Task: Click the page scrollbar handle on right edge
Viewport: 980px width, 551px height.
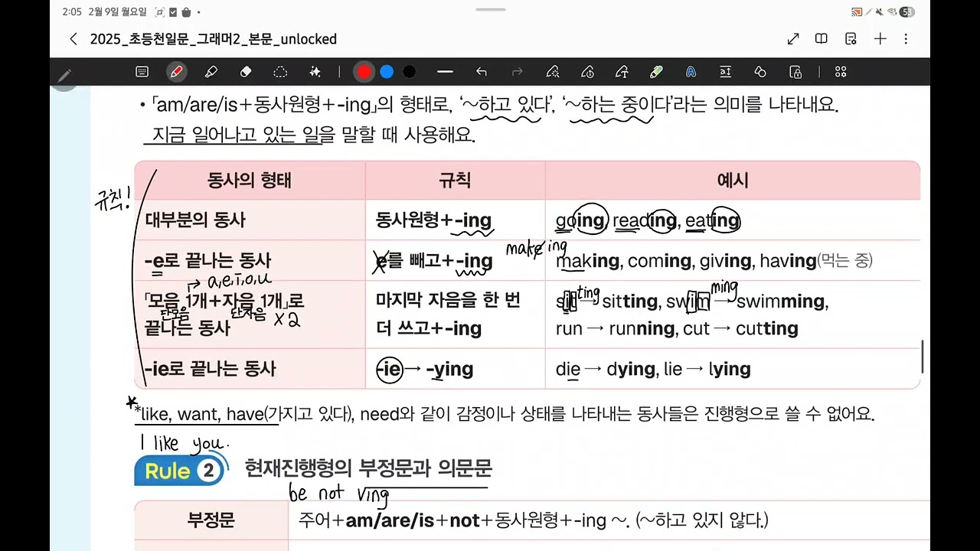Action: [923, 357]
